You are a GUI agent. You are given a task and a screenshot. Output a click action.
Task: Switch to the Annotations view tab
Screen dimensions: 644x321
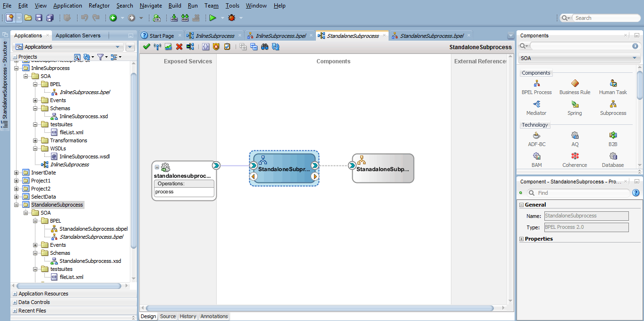click(214, 316)
